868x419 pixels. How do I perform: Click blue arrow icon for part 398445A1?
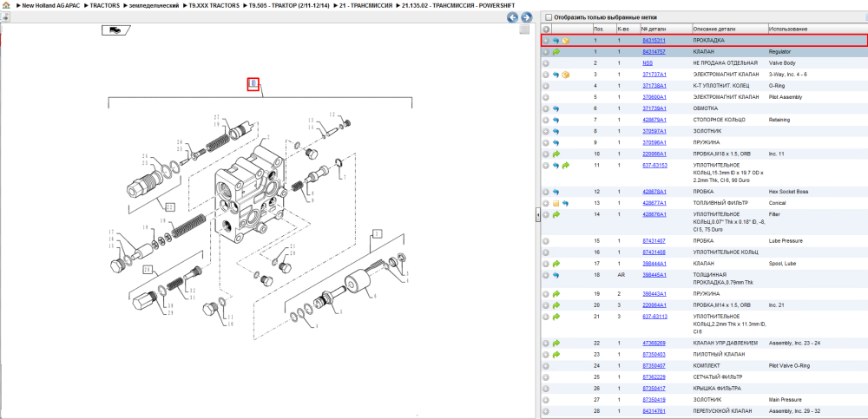click(x=556, y=274)
